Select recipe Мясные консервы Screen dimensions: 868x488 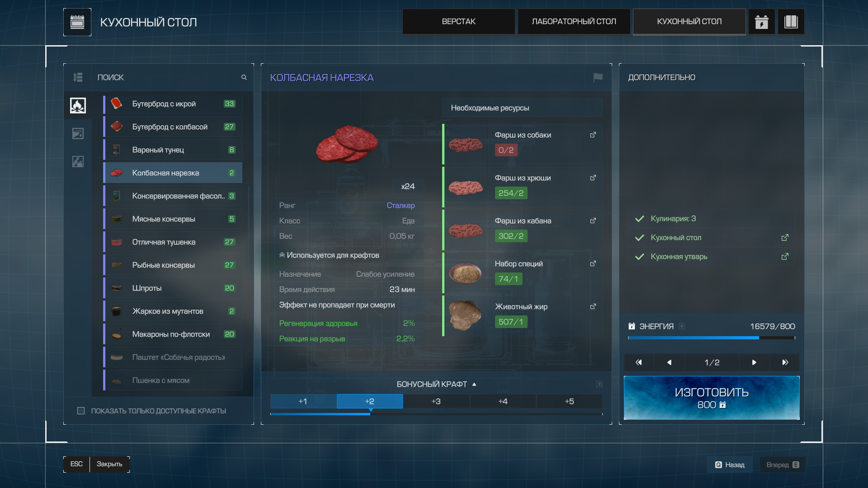point(173,219)
